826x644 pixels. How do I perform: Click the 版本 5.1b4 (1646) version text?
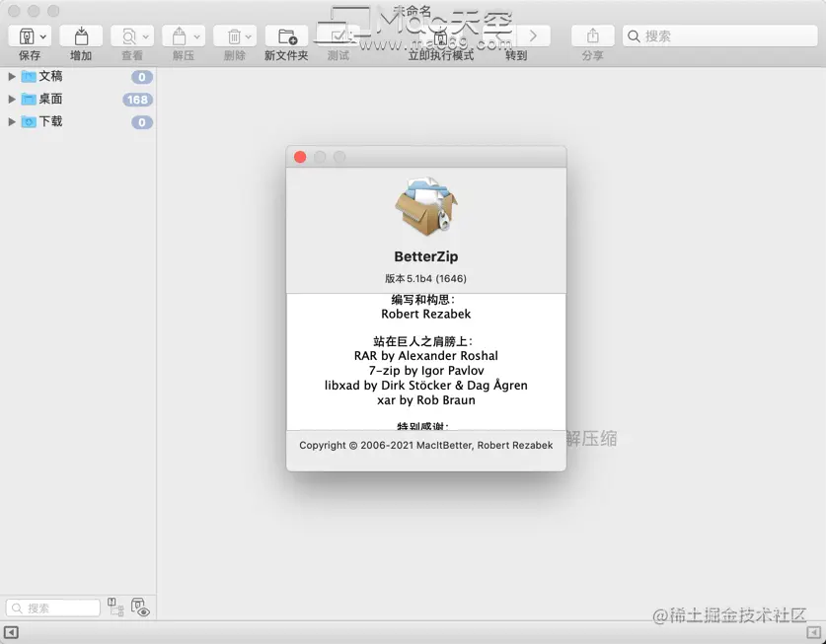(425, 278)
